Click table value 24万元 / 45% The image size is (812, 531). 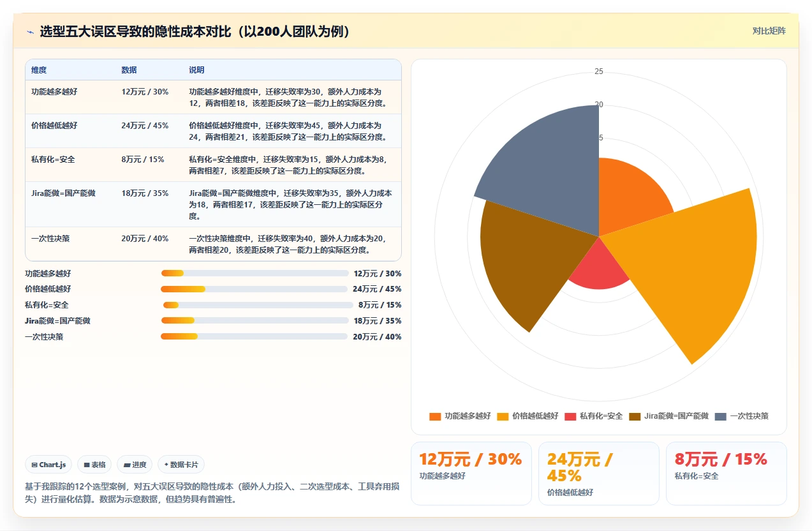(145, 126)
